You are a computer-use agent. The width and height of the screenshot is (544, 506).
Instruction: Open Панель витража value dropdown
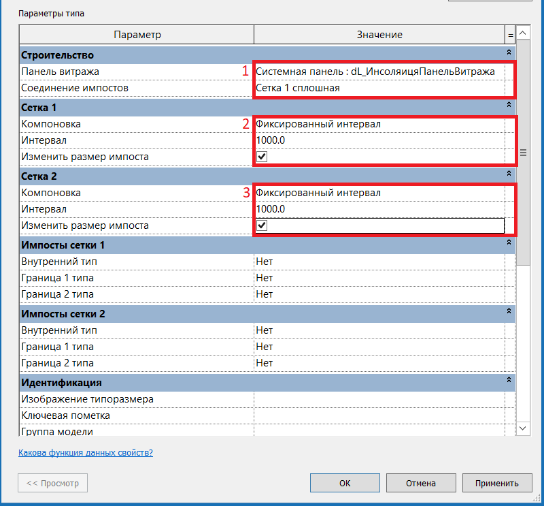tap(380, 71)
